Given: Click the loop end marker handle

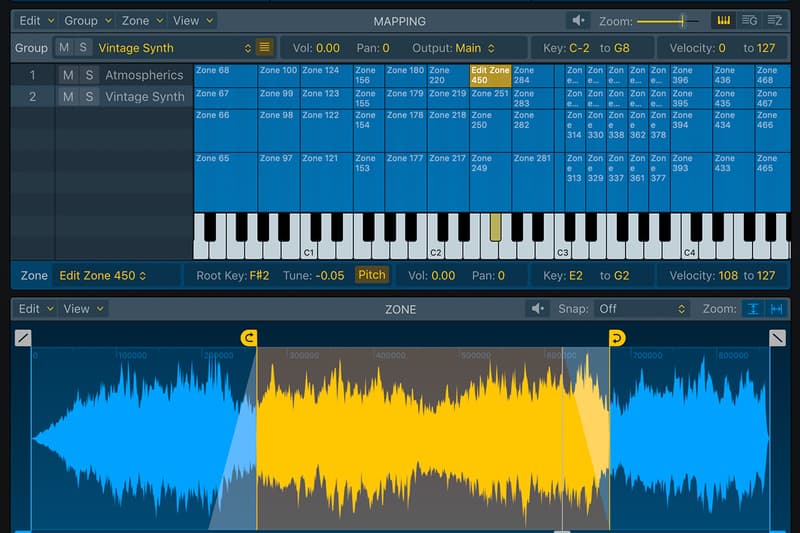Looking at the screenshot, I should coord(617,338).
